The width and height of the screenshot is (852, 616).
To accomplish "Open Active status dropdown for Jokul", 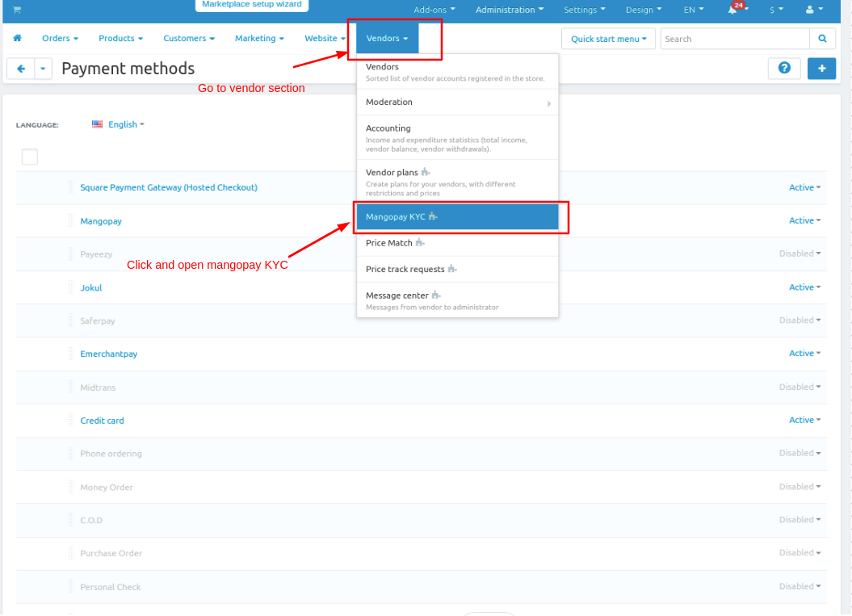I will pyautogui.click(x=804, y=287).
